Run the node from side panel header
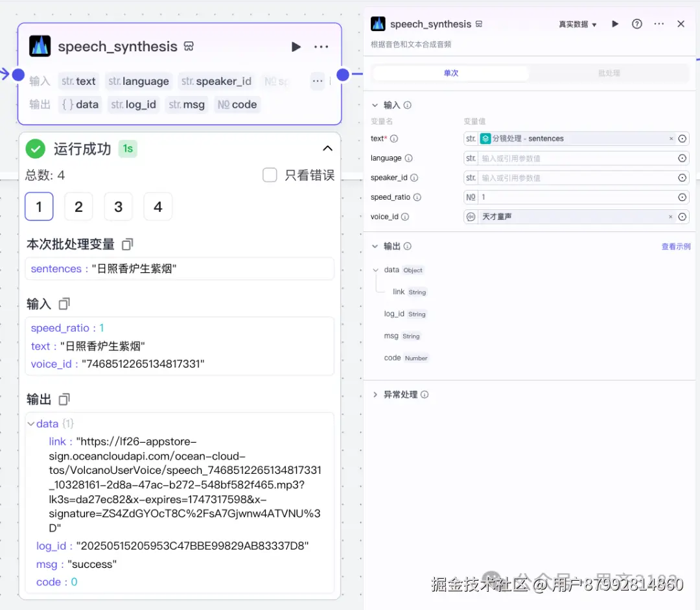This screenshot has width=700, height=610. tap(615, 24)
